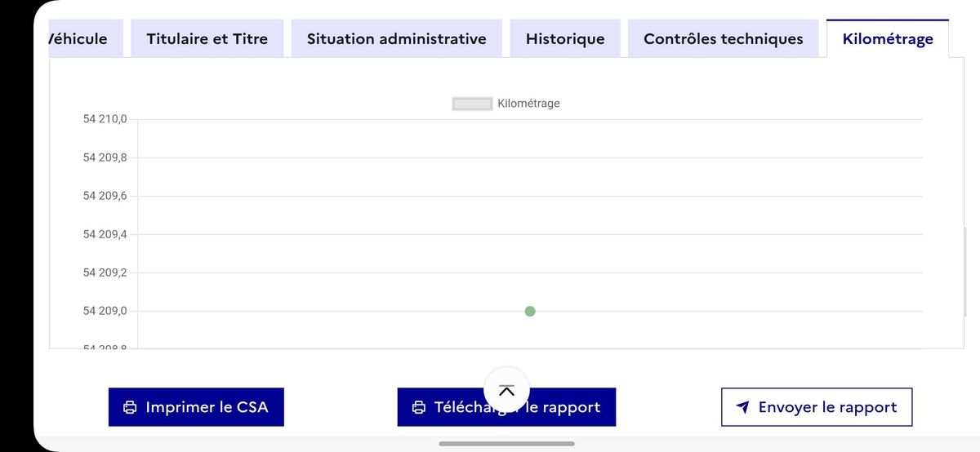980x452 pixels.
Task: Click the printer icon on Télécharger le rapport
Action: click(x=419, y=407)
